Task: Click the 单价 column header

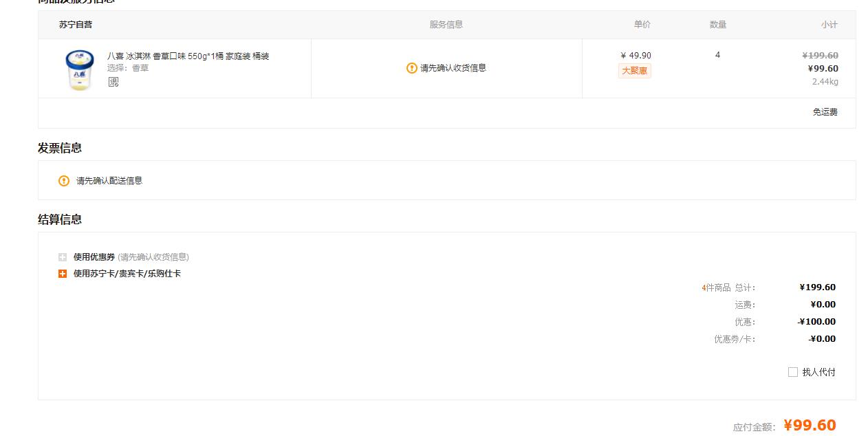Action: point(642,25)
